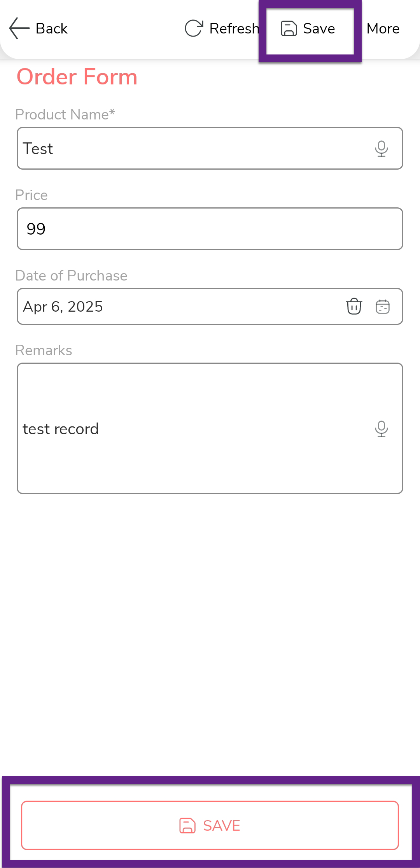Click the circular Refresh icon
Screen dimensions: 420x868
(x=194, y=28)
